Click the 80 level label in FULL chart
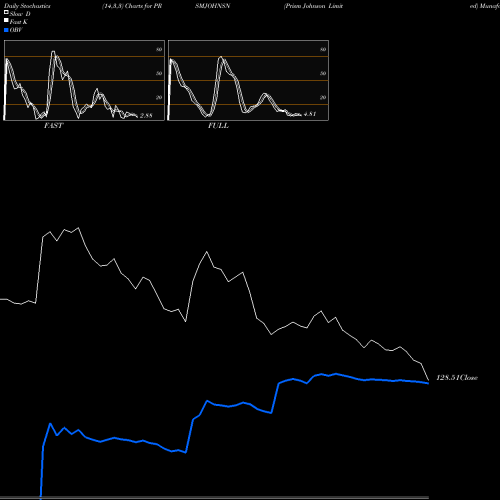 click(x=323, y=49)
